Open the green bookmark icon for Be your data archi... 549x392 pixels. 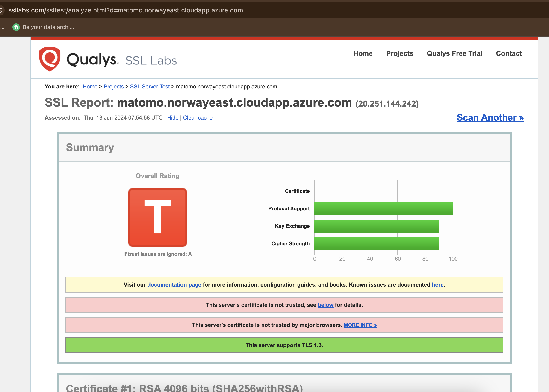16,27
